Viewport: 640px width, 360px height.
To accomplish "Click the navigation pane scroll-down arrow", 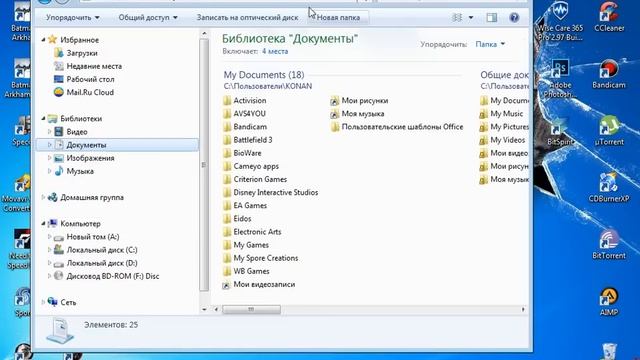I will click(x=204, y=309).
